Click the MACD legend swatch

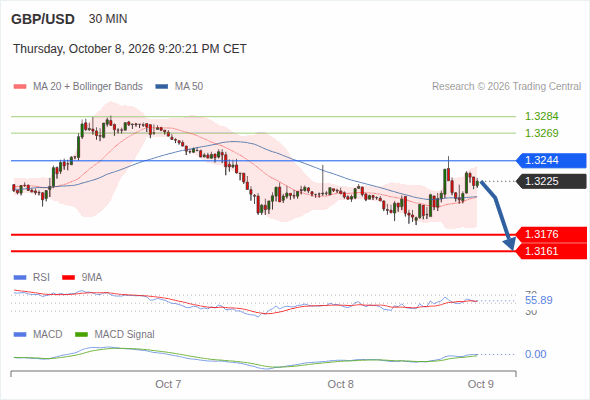pos(20,335)
